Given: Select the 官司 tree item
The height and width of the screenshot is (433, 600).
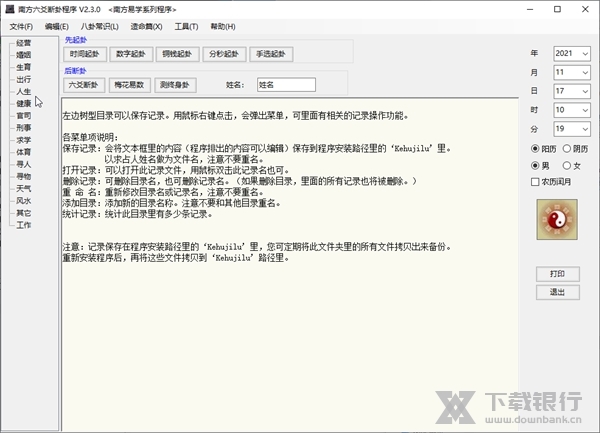Looking at the screenshot, I should pos(23,116).
